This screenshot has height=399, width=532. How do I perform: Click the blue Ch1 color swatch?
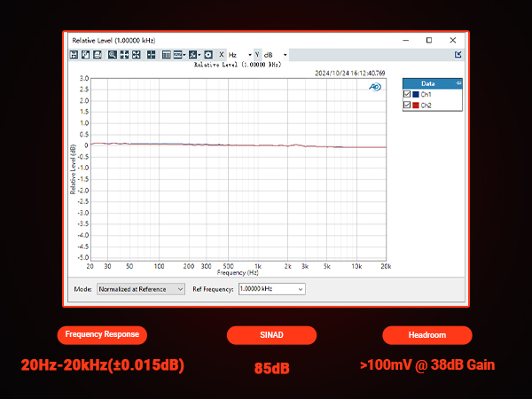(x=416, y=94)
